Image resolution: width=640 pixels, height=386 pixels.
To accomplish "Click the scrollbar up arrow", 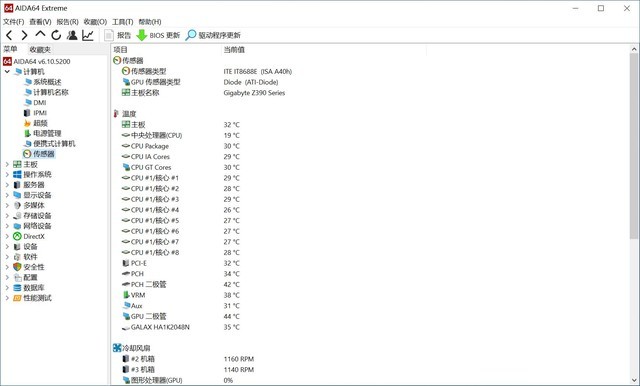I will [634, 49].
